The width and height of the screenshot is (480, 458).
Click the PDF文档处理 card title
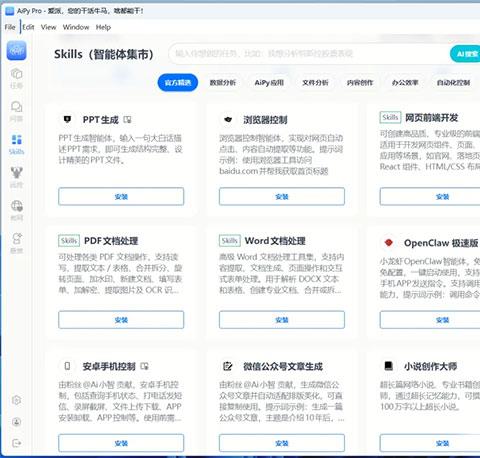[111, 241]
